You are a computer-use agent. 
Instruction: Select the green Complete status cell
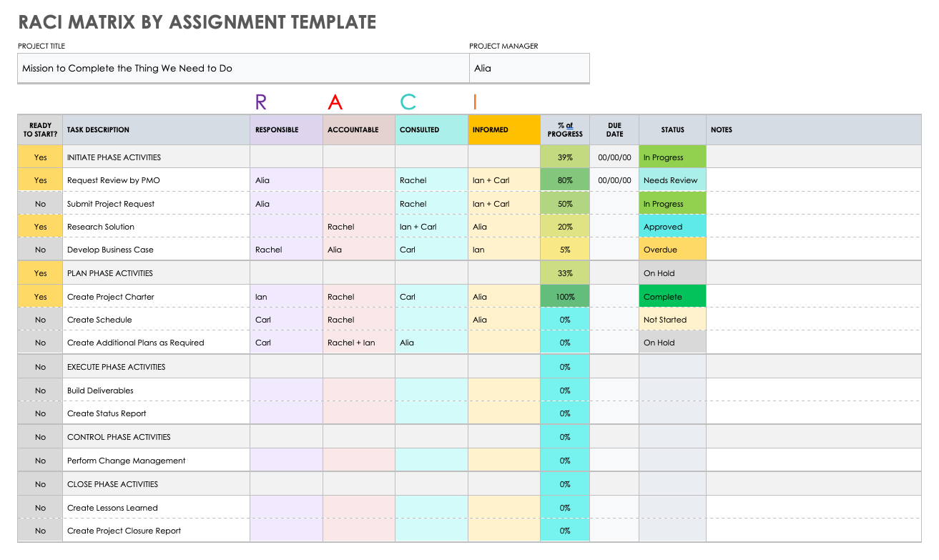point(672,297)
